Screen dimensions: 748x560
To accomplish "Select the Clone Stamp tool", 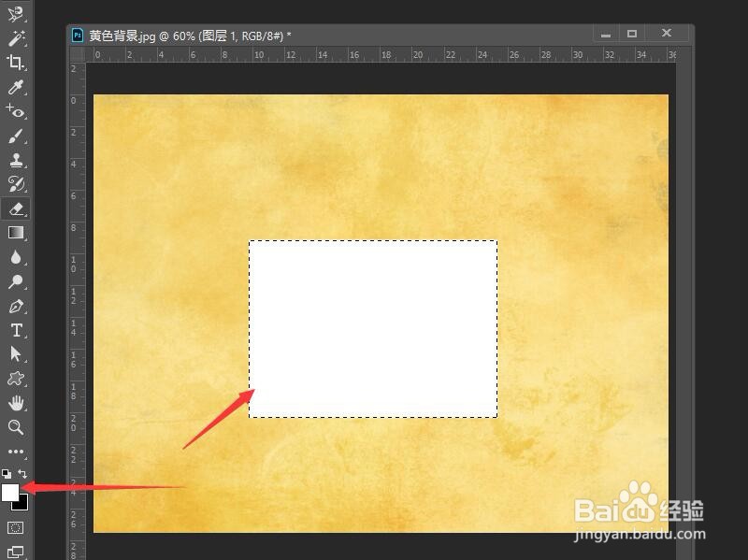I will coord(16,160).
